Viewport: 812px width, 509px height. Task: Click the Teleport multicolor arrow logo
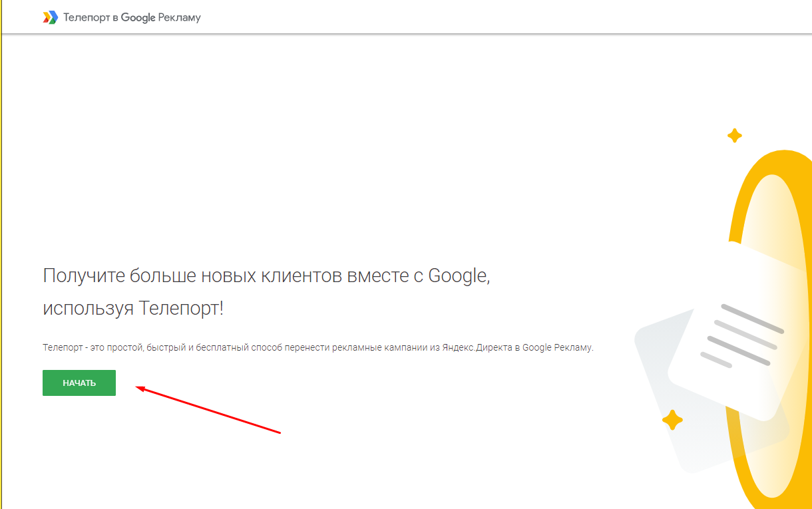tap(50, 18)
